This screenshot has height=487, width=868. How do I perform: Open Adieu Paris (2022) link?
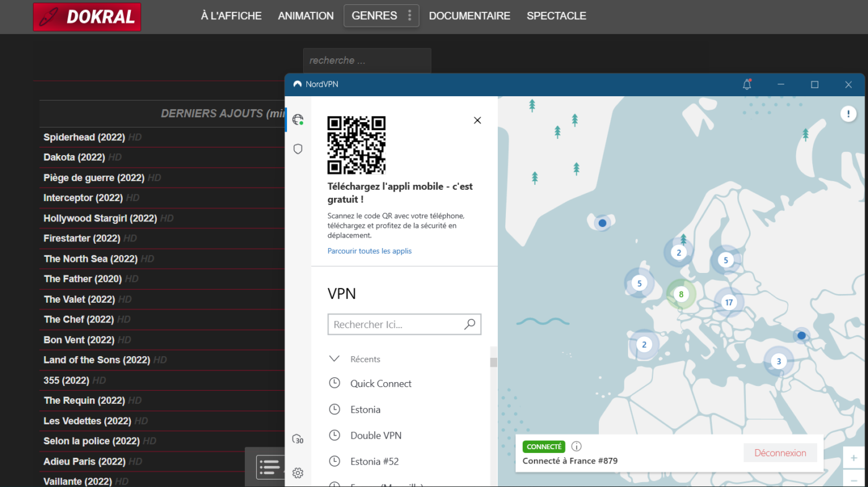(x=84, y=462)
